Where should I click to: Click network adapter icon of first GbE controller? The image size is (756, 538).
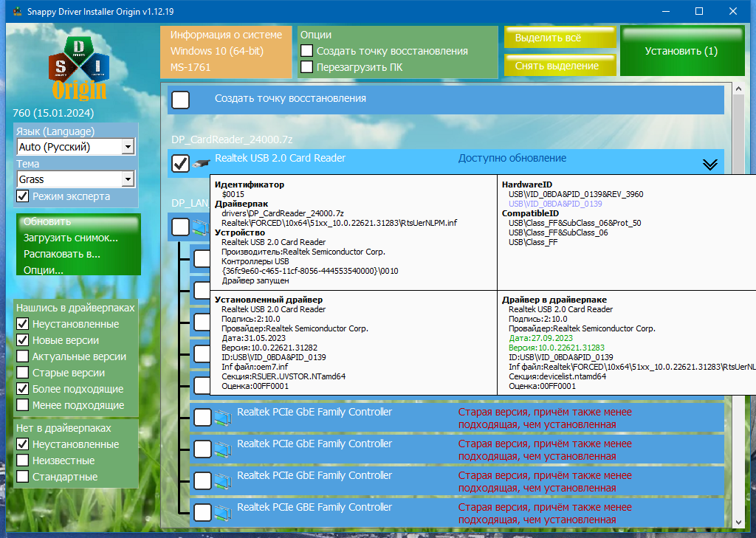(223, 418)
